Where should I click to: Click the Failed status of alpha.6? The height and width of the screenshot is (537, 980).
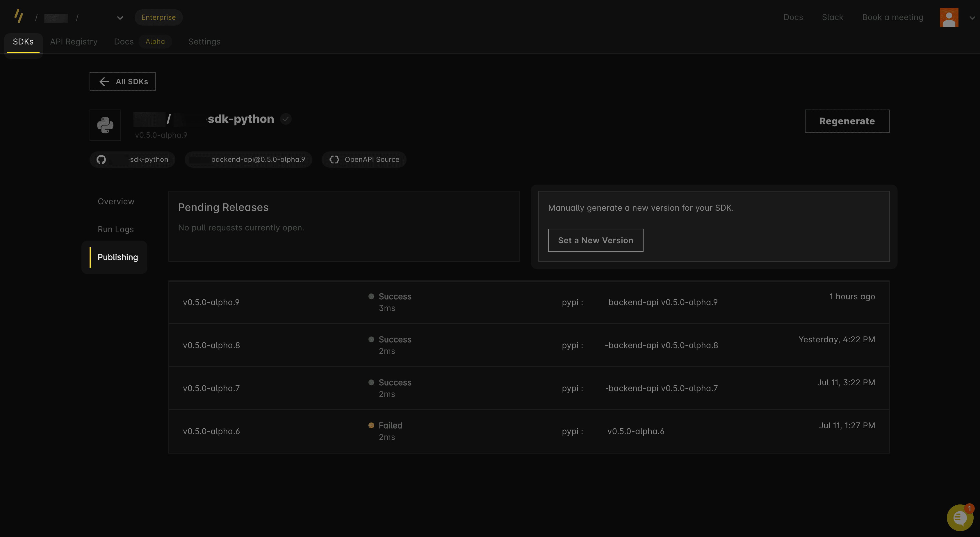(x=385, y=425)
